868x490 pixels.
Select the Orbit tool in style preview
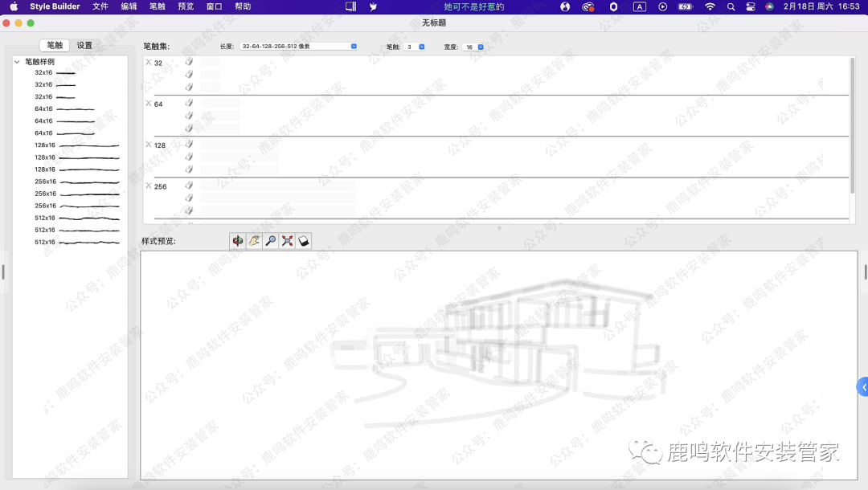tap(237, 240)
